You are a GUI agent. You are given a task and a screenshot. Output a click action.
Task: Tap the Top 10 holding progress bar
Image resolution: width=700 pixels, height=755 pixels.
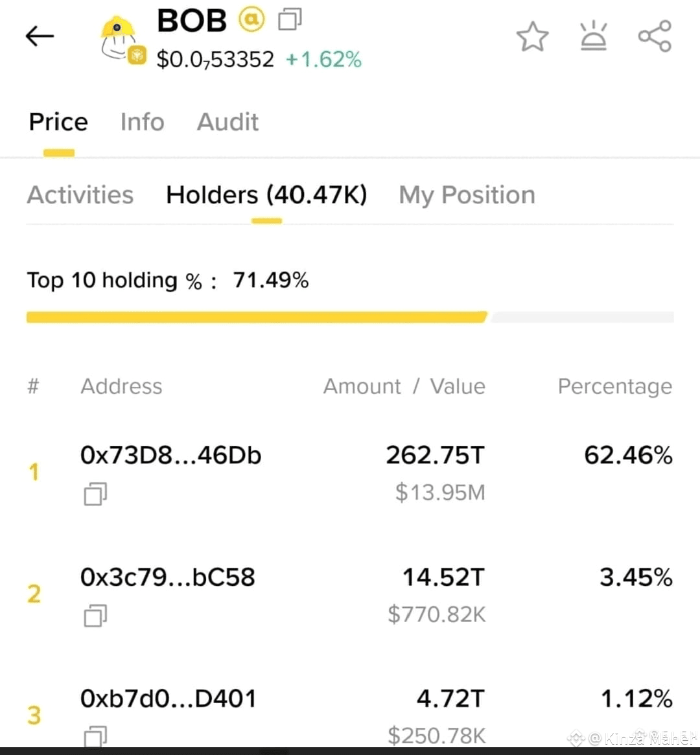[350, 317]
